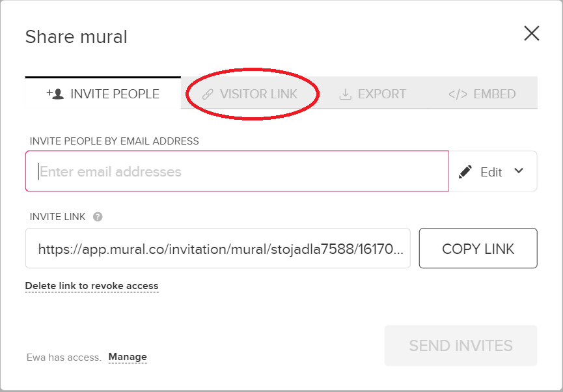The height and width of the screenshot is (392, 563).
Task: Open the EXPORT tab
Action: coord(372,94)
